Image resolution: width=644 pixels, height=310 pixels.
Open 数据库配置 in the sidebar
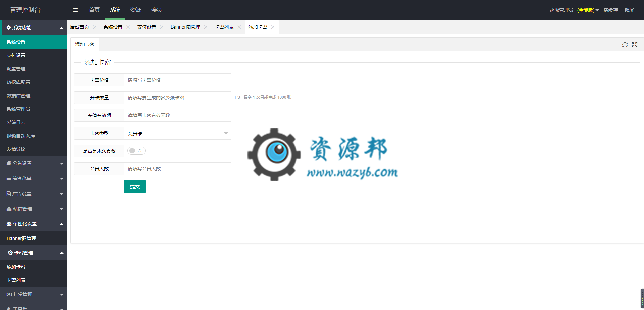point(34,82)
